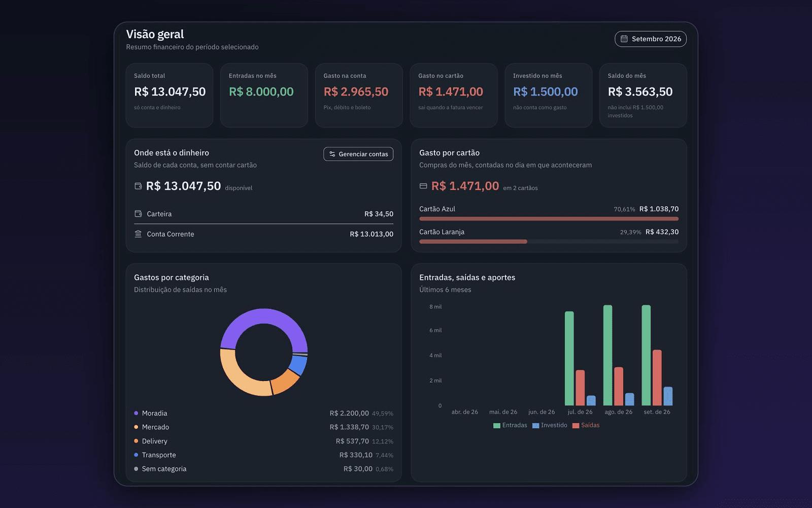Click the blue Investido bar for ago. de 26
Viewport: 812px width, 508px height.
pyautogui.click(x=630, y=399)
